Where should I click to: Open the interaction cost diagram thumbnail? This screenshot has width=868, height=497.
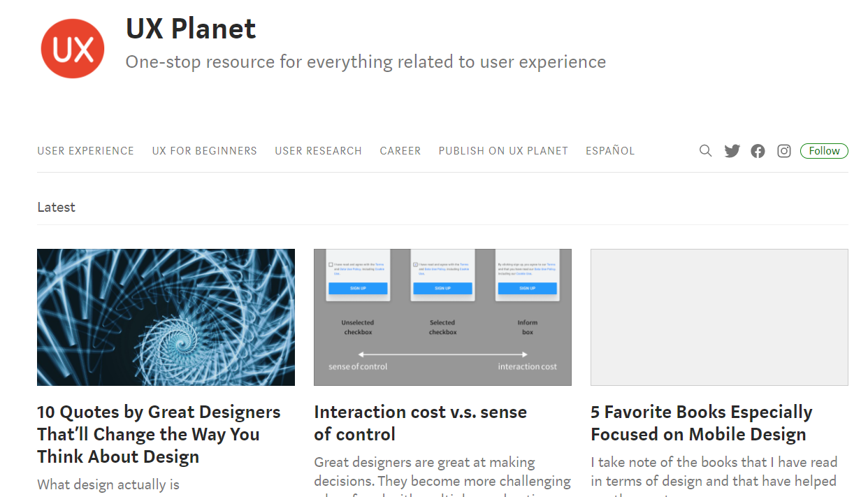[x=442, y=317]
